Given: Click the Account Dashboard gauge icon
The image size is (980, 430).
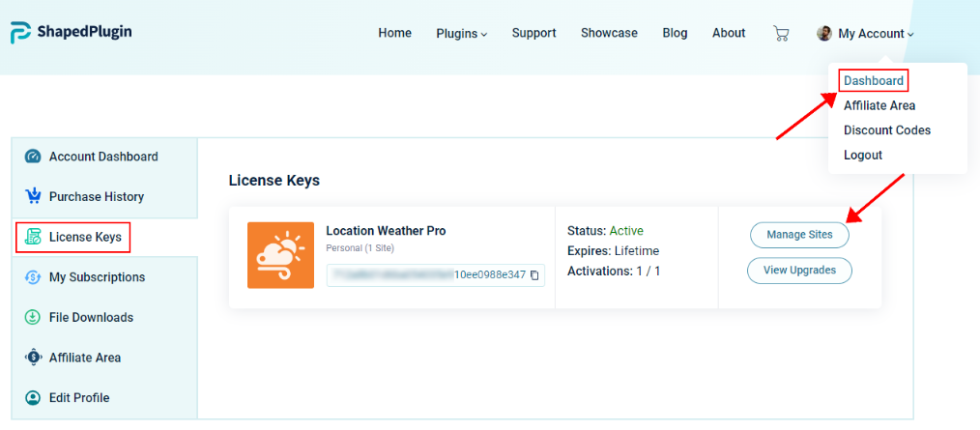Looking at the screenshot, I should pos(33,157).
